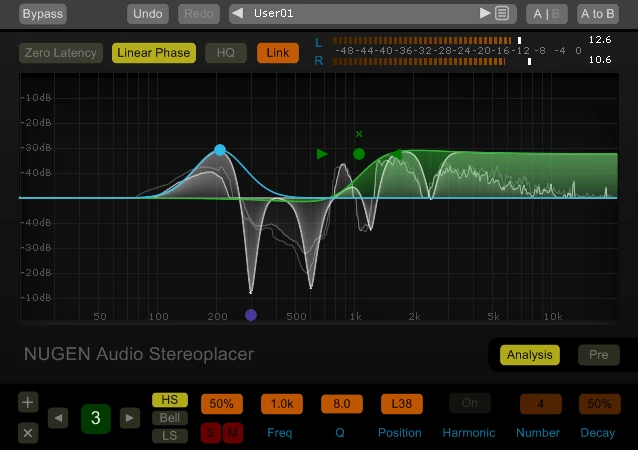Viewport: 638px width, 450px height.
Task: Toggle the Link button
Action: 277,53
